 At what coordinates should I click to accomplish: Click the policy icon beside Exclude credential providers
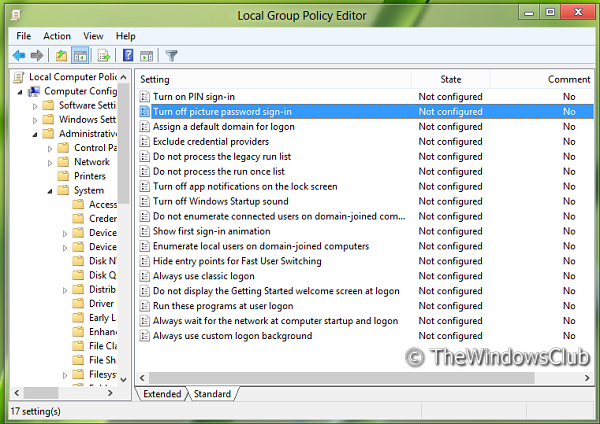click(145, 142)
